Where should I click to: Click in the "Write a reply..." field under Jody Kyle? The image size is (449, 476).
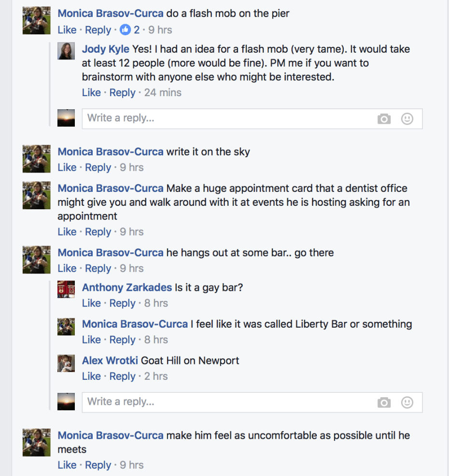227,118
